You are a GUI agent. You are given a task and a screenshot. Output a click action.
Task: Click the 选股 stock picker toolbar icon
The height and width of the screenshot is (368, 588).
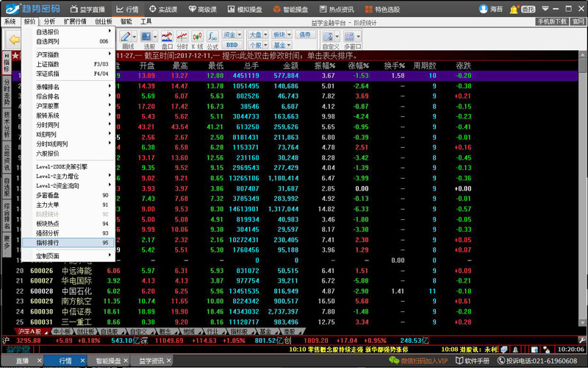148,38
